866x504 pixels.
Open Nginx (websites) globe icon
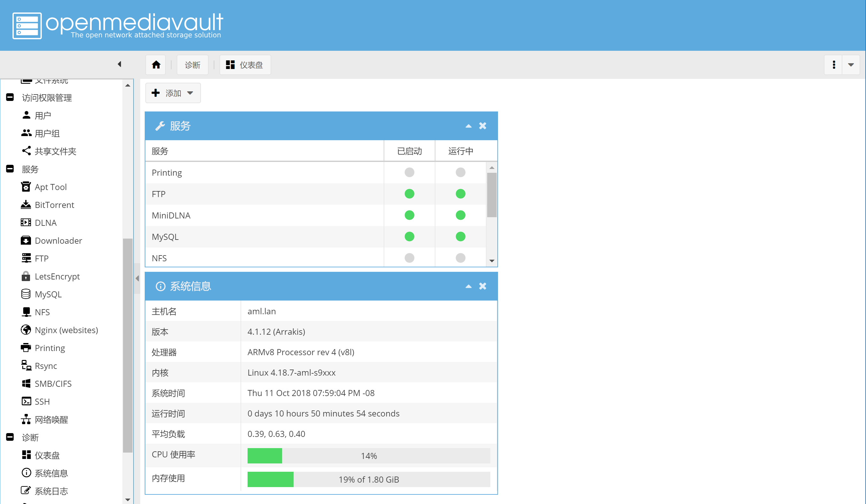(x=26, y=330)
